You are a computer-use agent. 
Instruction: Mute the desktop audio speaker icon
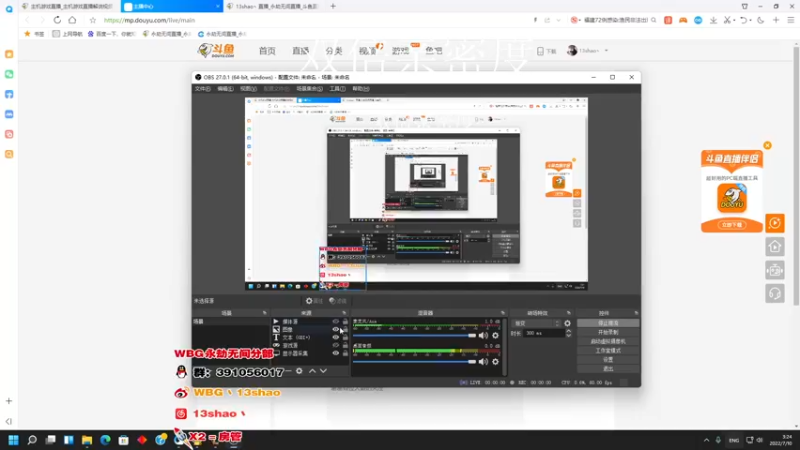[x=483, y=362]
